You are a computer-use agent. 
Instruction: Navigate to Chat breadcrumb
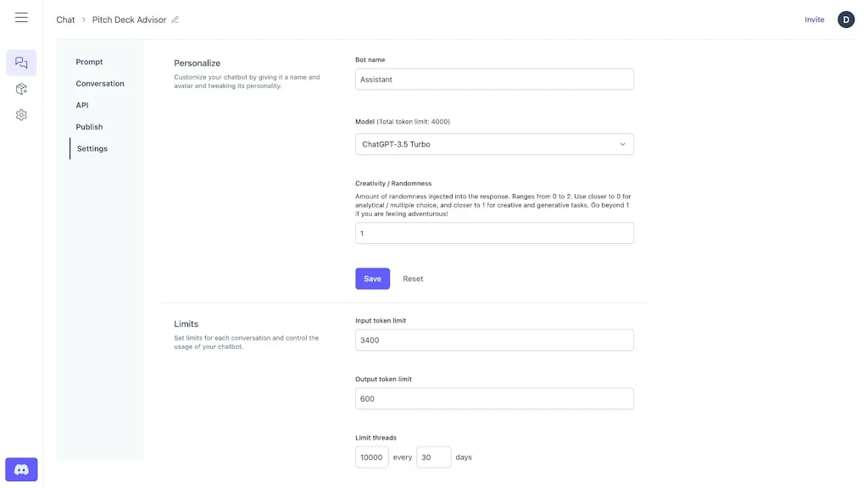(65, 19)
